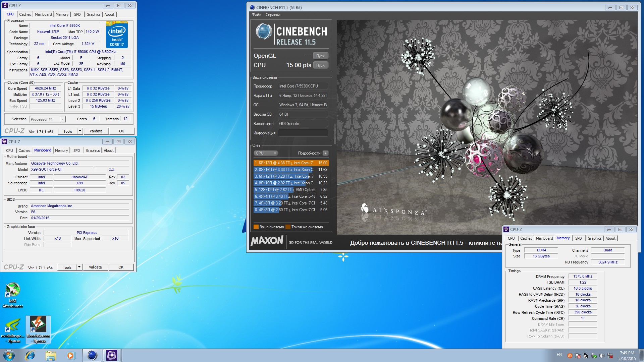The width and height of the screenshot is (644, 362).
Task: Click the Core Speed value 4626.24 MHz
Action: click(x=45, y=88)
